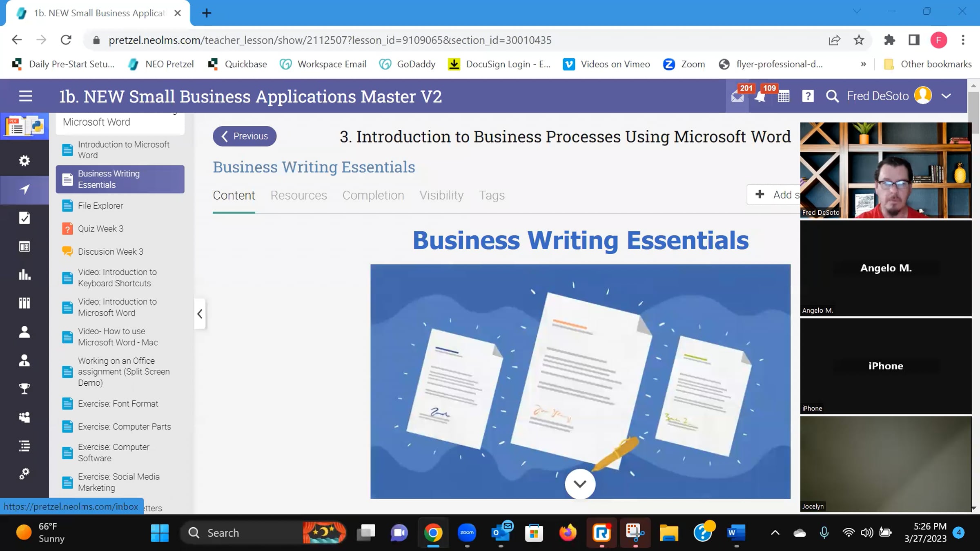Open Quiz Week 3 in lesson list

coord(100,229)
